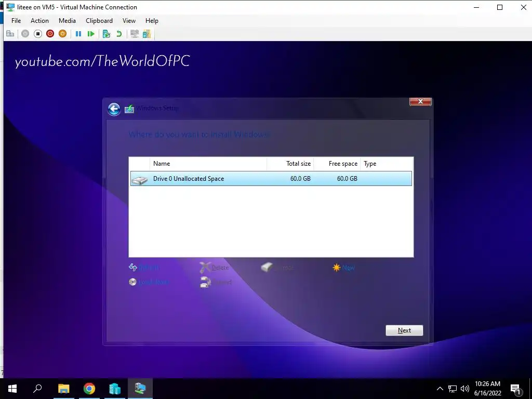Show hidden system tray icons
Image resolution: width=532 pixels, height=399 pixels.
(x=440, y=389)
